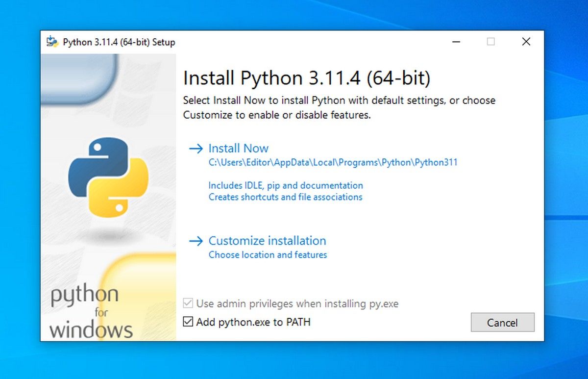The width and height of the screenshot is (588, 379).
Task: Minimize the Python Setup window
Action: pos(456,42)
